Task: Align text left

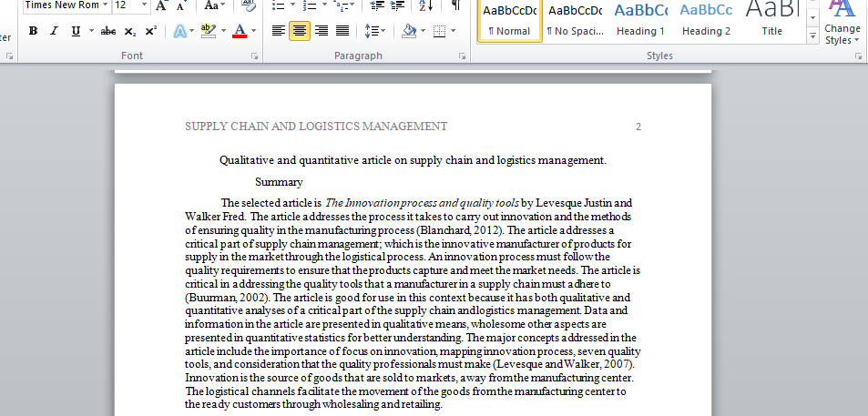Action: 279,31
